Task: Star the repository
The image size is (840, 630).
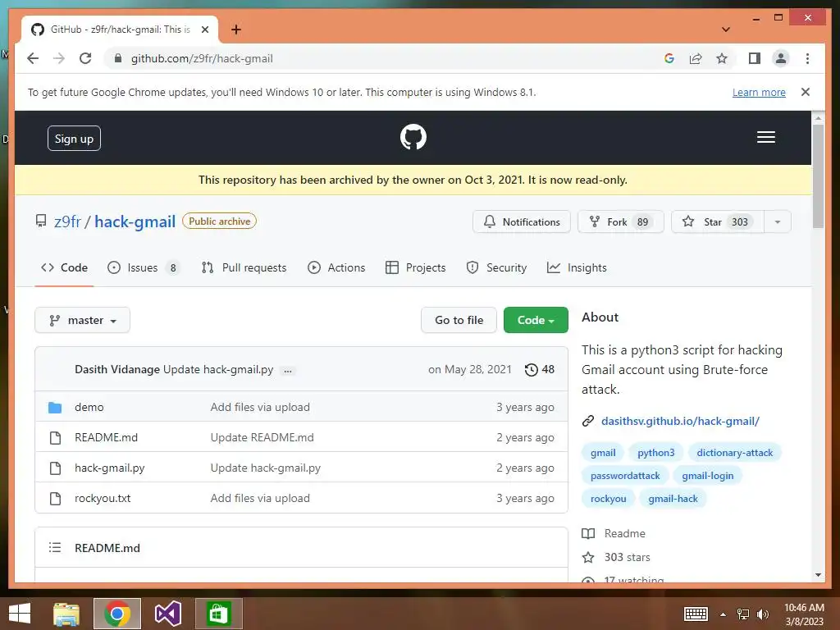Action: 717,221
